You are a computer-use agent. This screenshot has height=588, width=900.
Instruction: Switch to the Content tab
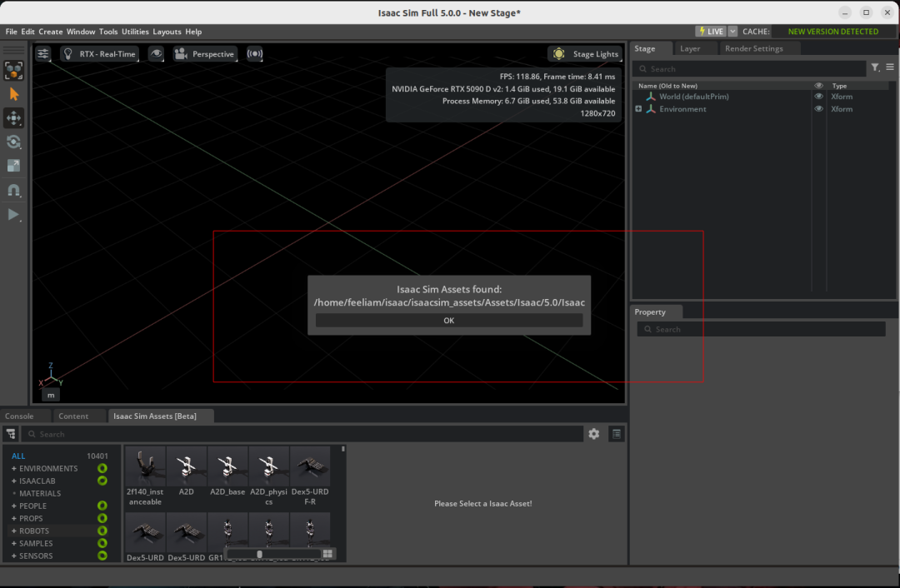tap(73, 416)
